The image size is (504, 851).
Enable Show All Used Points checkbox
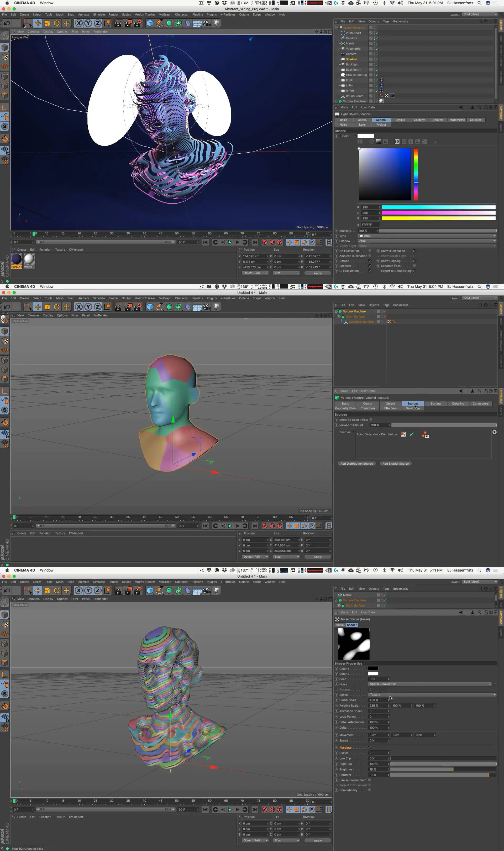(371, 419)
